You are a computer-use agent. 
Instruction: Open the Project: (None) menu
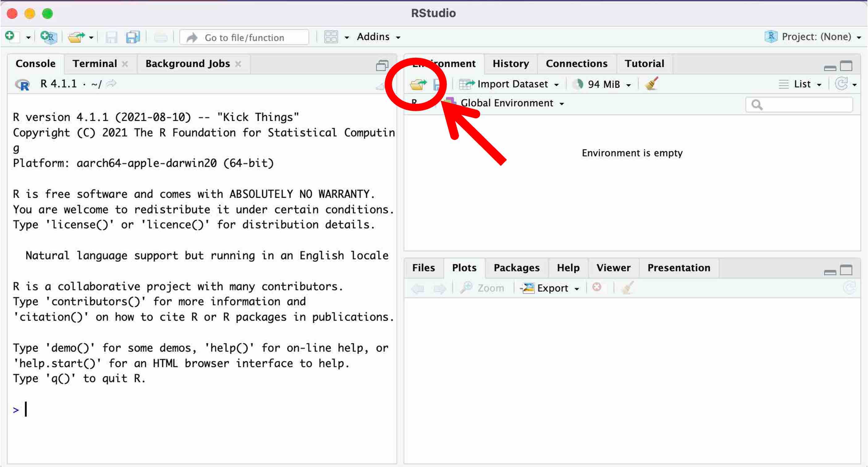pyautogui.click(x=812, y=36)
